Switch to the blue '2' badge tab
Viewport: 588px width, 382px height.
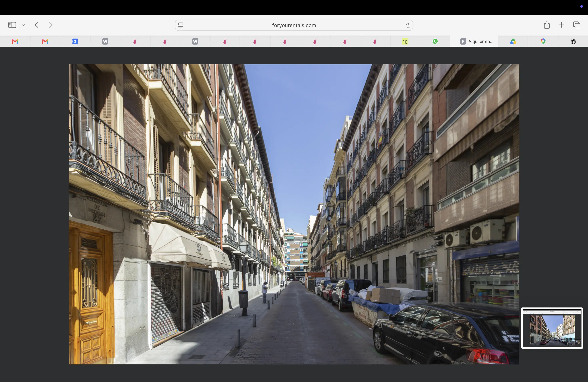click(75, 41)
